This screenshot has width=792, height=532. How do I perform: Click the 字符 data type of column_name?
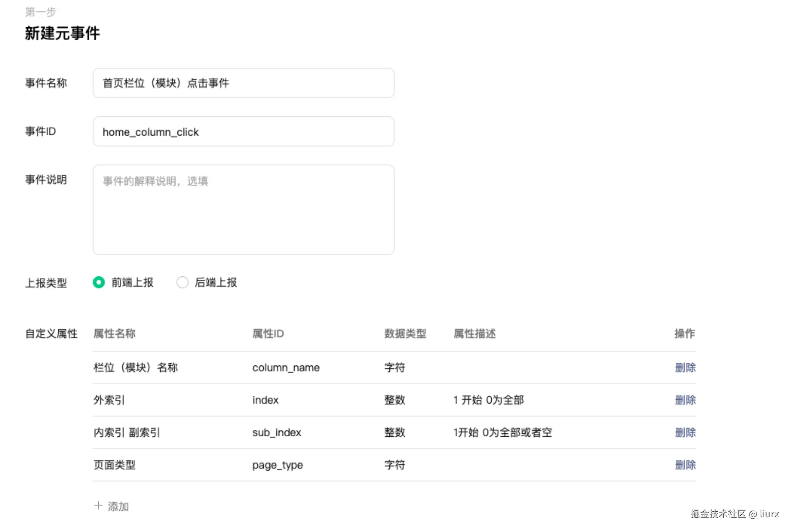[x=395, y=368]
